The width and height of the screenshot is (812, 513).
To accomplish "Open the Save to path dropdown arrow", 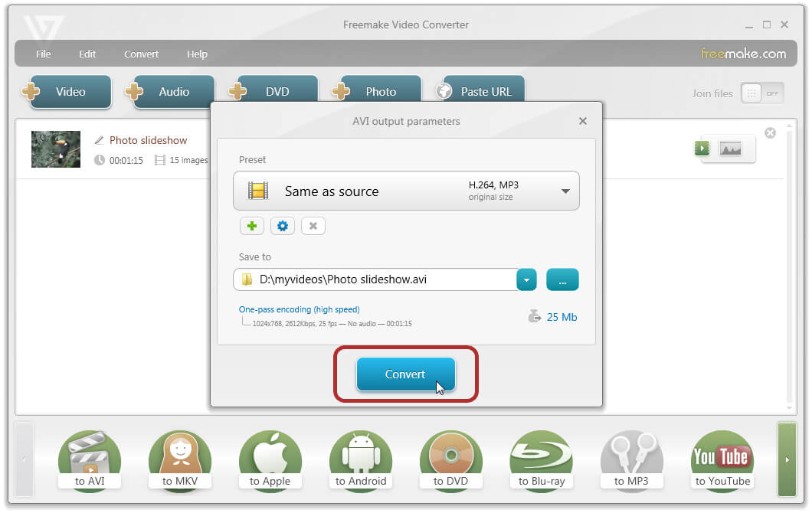I will click(x=526, y=280).
